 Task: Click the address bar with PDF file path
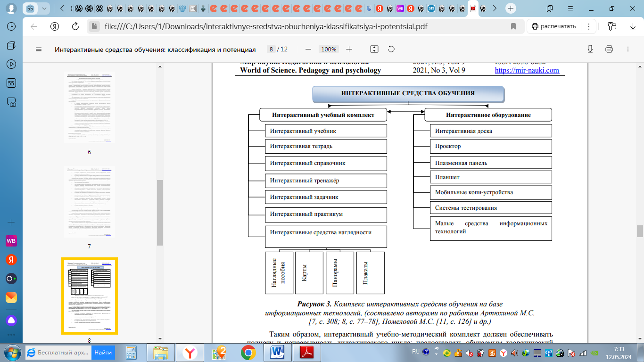pos(302,26)
